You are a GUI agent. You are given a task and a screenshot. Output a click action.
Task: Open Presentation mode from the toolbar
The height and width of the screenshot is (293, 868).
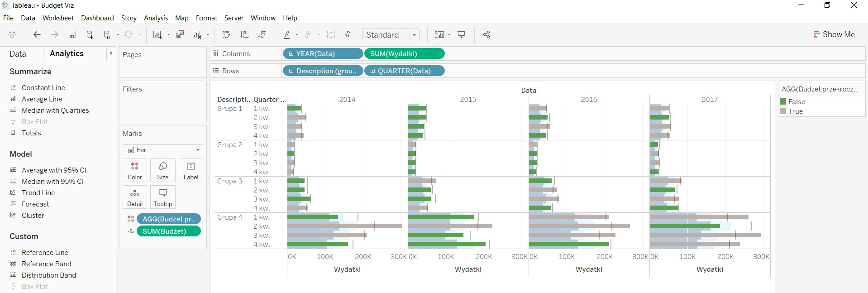462,35
